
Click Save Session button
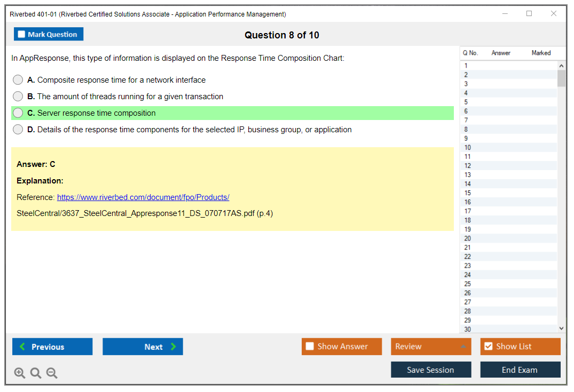tap(430, 370)
